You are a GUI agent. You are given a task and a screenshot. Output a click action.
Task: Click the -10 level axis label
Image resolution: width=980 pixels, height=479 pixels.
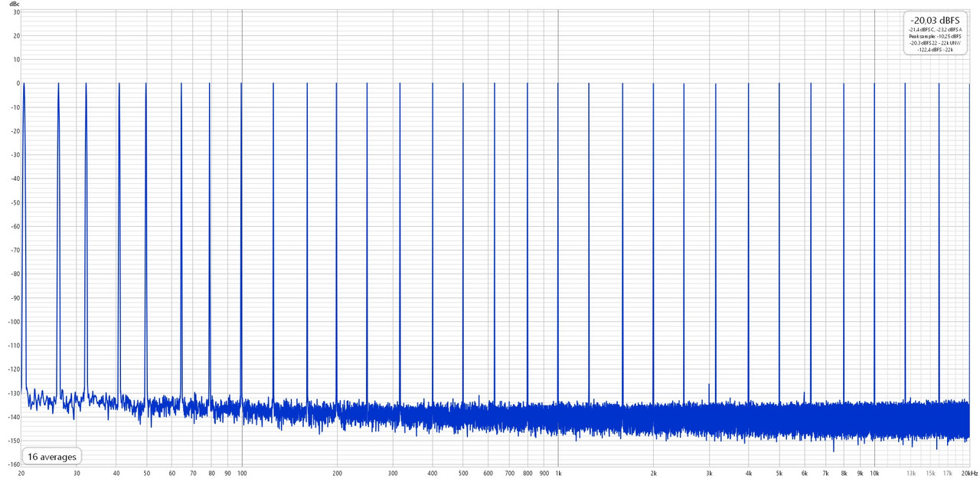tap(15, 107)
